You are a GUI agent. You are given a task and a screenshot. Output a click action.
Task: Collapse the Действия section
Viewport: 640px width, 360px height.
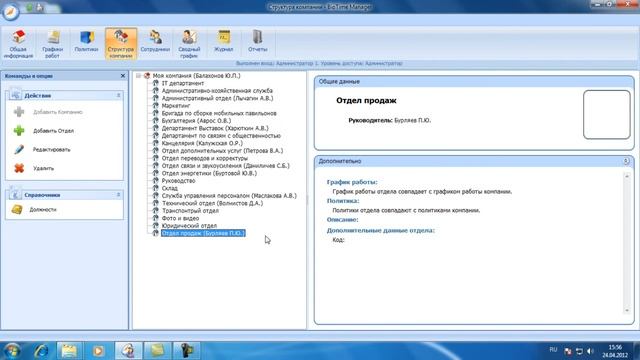pyautogui.click(x=118, y=95)
